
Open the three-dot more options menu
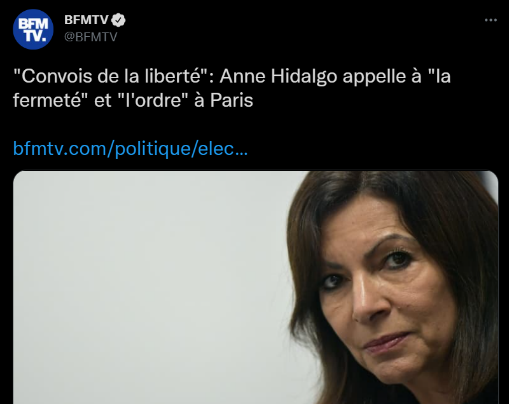pos(491,20)
